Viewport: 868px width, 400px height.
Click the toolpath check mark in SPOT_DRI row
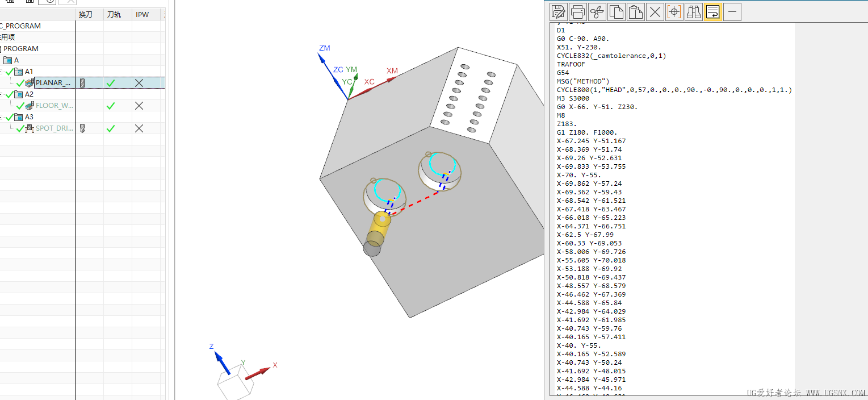pos(111,128)
